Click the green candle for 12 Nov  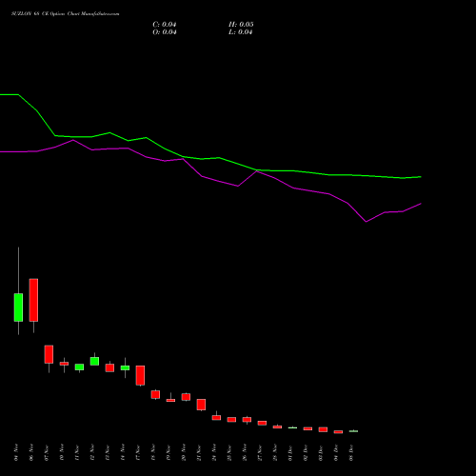tap(94, 361)
